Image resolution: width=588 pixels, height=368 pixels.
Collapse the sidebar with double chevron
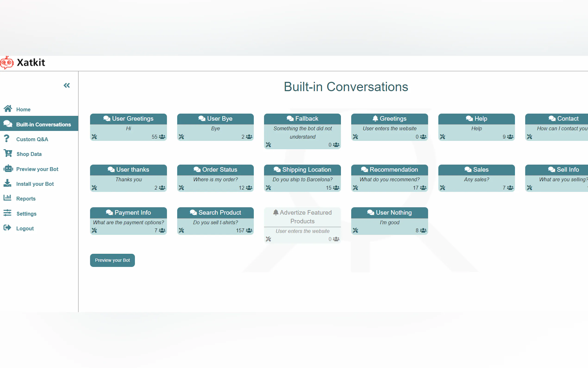click(67, 86)
